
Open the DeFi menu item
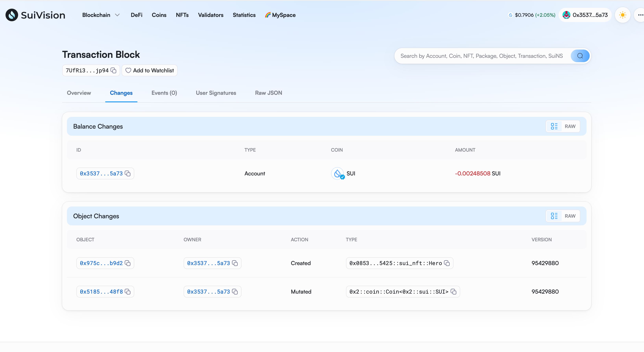137,15
